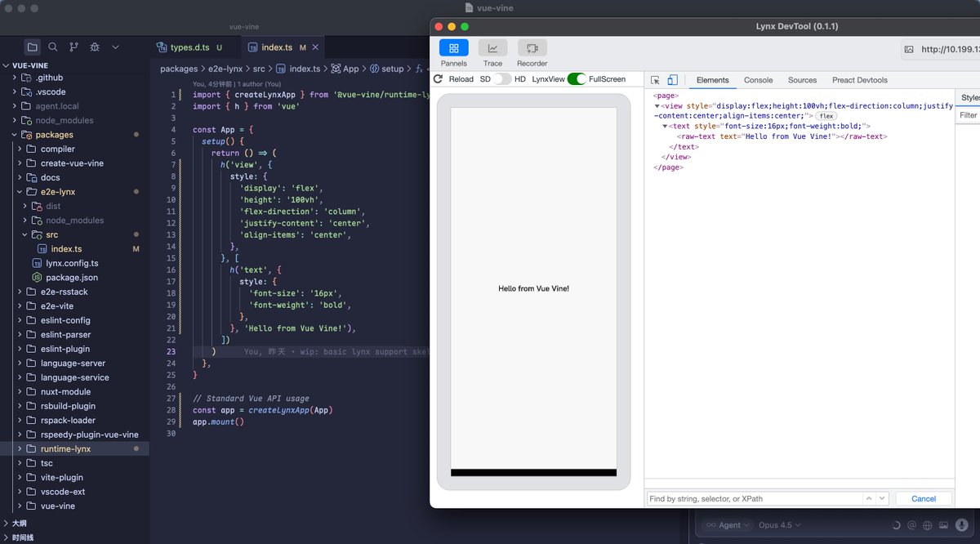
Task: Click the Find by string search field
Action: tap(755, 498)
